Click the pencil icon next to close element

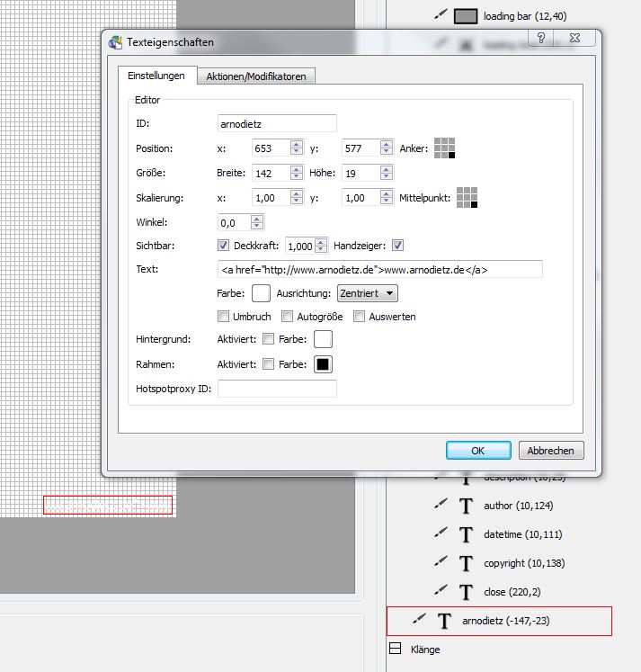click(x=441, y=590)
